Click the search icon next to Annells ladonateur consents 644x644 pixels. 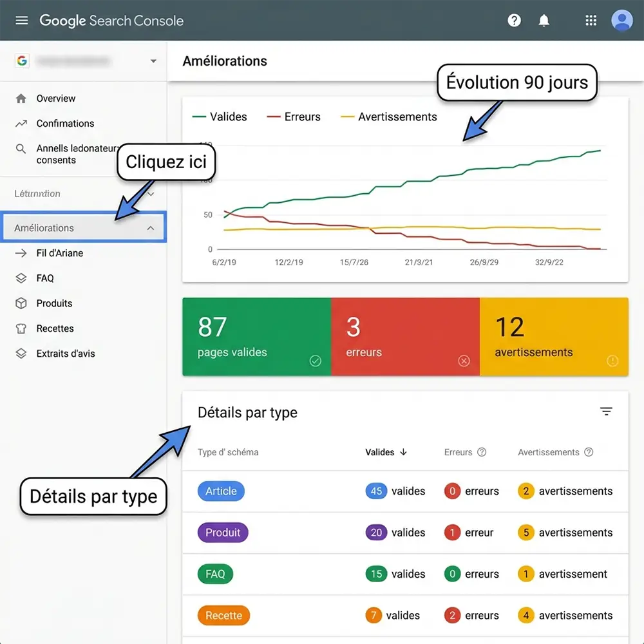(20, 148)
